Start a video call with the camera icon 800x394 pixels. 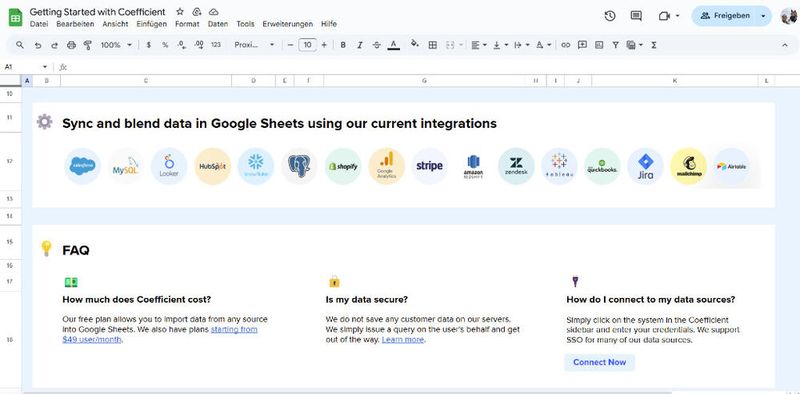[664, 16]
